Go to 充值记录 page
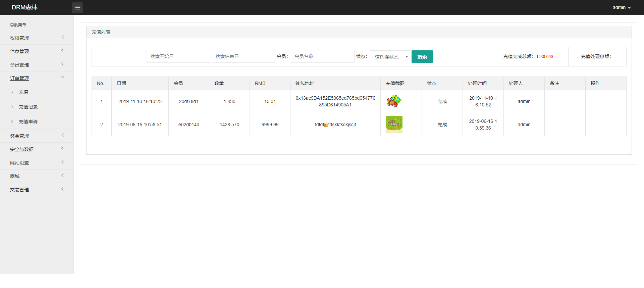This screenshot has width=644, height=288. [28, 107]
